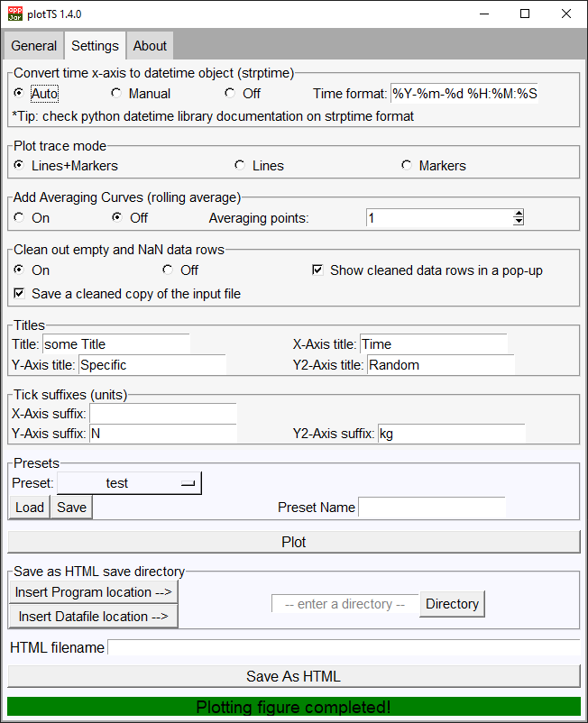Open the About tab
The width and height of the screenshot is (588, 723).
point(150,46)
